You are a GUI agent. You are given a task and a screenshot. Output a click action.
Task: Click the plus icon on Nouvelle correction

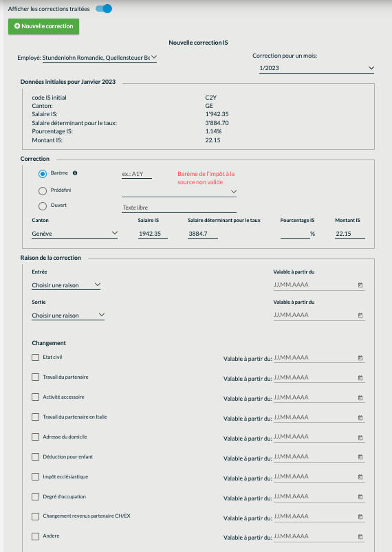17,26
